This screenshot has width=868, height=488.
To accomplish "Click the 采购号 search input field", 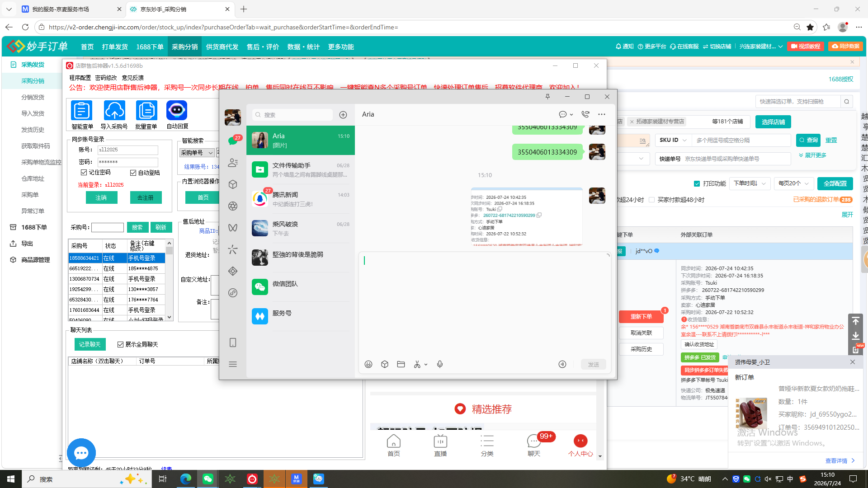I will point(108,227).
